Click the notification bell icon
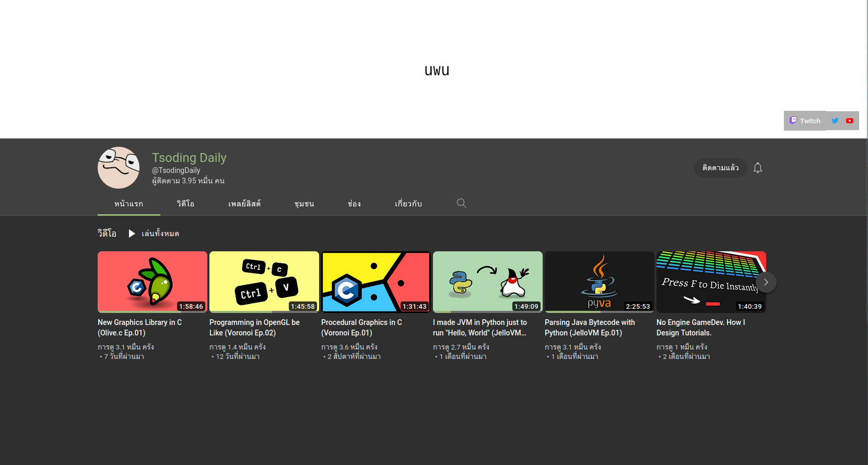Viewport: 868px width, 465px height. [x=758, y=168]
